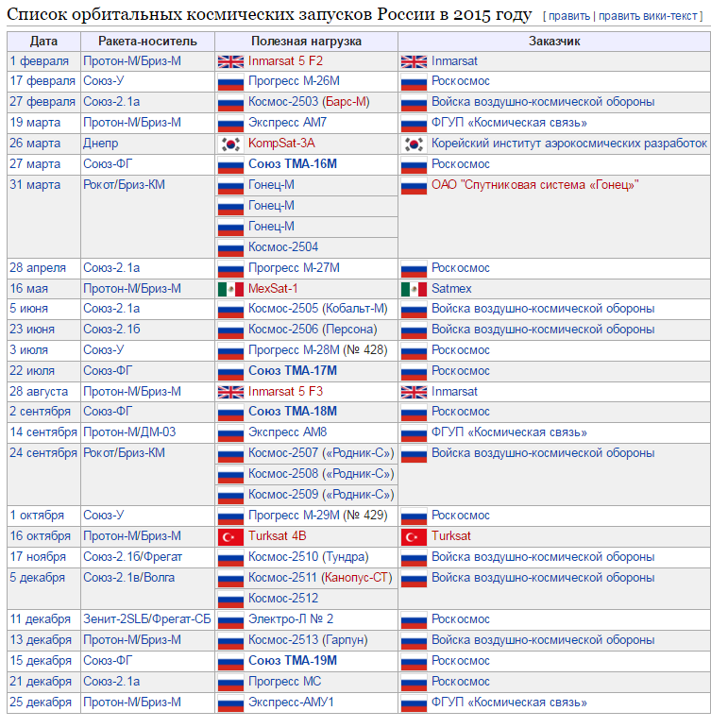Screen dimensions: 711x728
Task: Open Роскосмос link in 17 февраля row
Action: 461,81
